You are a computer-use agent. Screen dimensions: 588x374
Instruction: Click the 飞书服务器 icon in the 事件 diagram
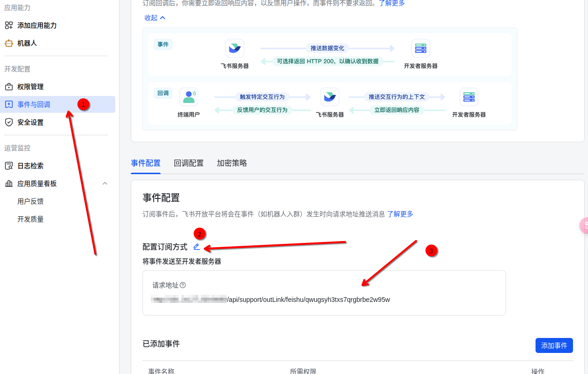234,48
